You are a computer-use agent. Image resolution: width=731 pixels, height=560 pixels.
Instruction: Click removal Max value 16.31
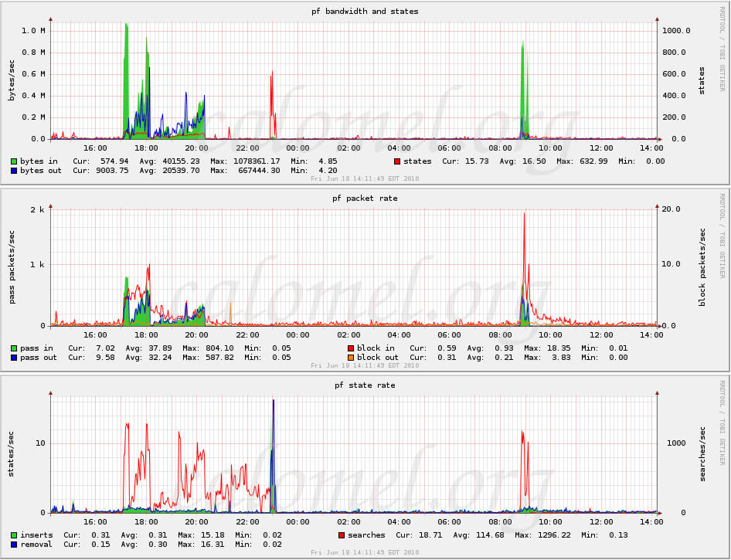pos(212,545)
